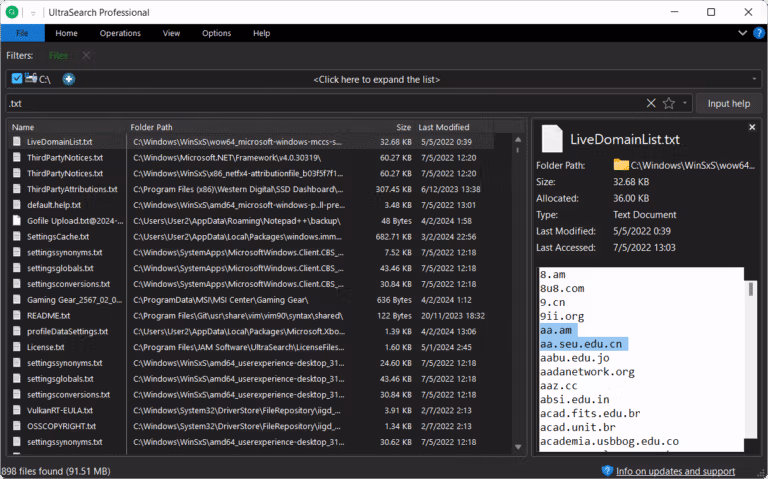Viewport: 768px width, 479px height.
Task: Expand the ribbon with the chevron arrow
Action: point(743,33)
